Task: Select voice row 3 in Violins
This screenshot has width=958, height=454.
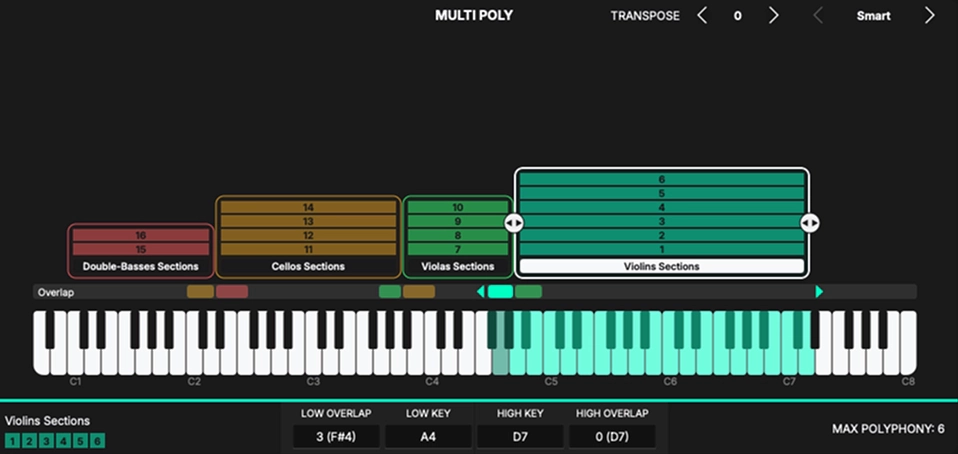Action: (662, 221)
